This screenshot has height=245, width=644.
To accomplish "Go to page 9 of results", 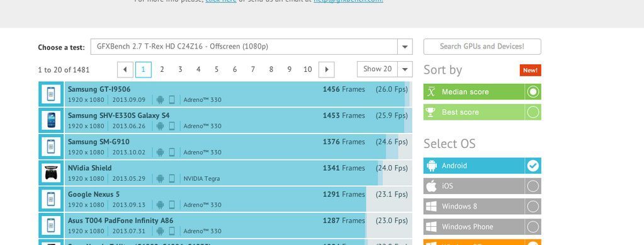I will tap(289, 69).
